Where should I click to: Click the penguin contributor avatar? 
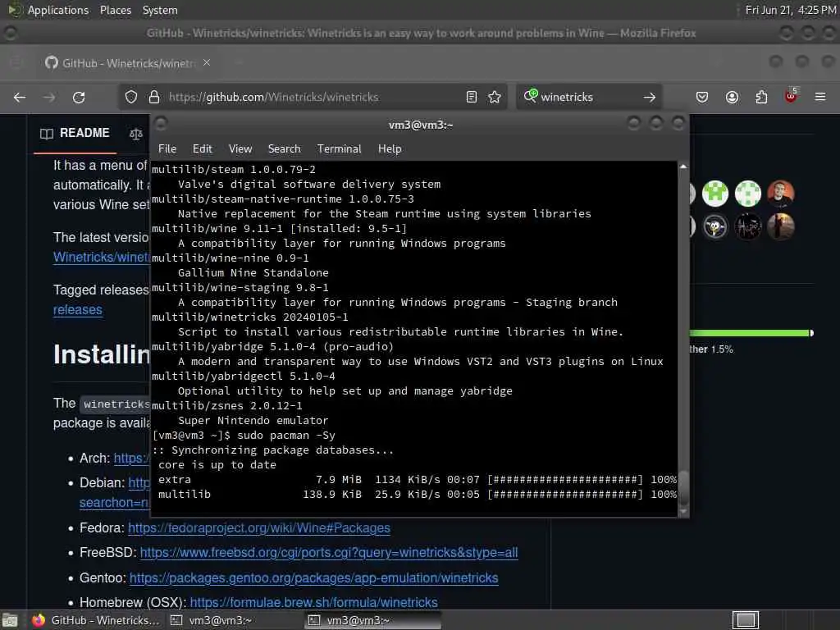coord(715,226)
